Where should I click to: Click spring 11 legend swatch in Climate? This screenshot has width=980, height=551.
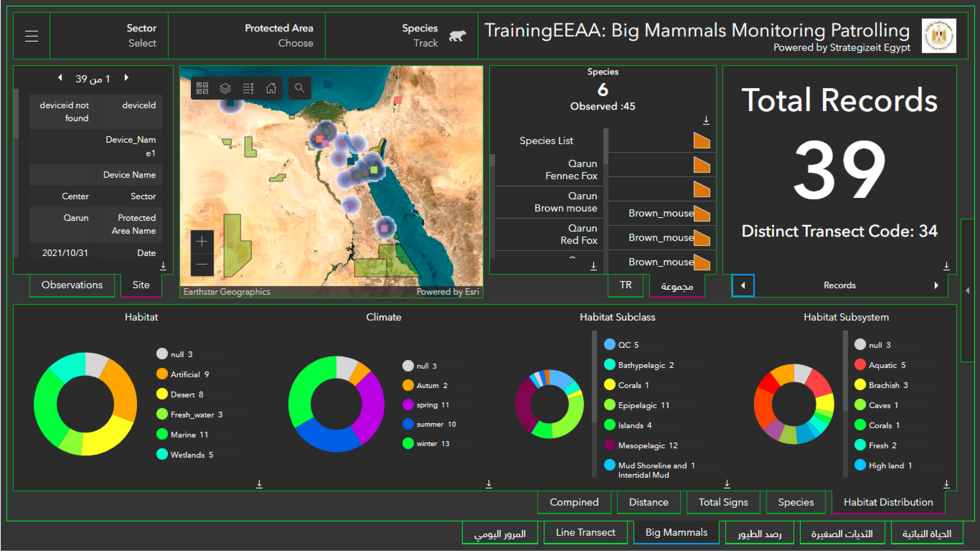point(408,405)
